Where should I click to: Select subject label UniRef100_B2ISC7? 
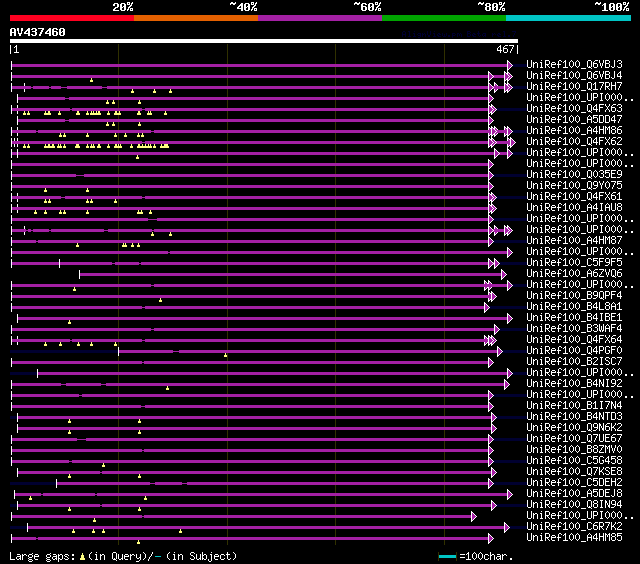point(574,362)
